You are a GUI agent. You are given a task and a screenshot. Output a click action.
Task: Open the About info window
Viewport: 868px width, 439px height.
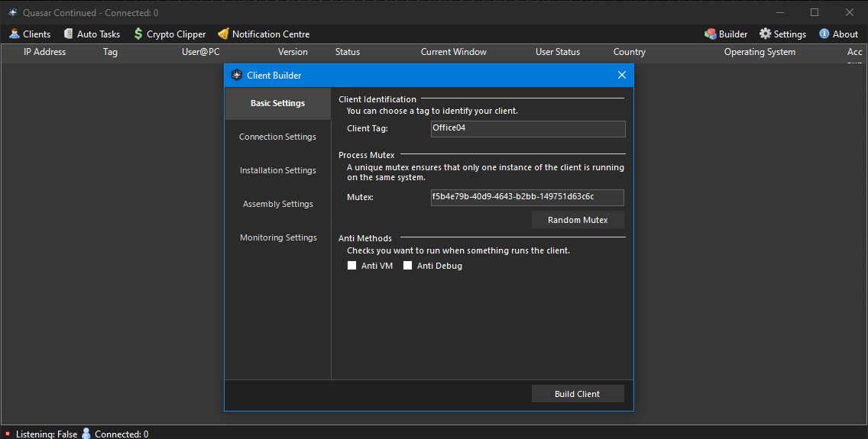pos(839,34)
